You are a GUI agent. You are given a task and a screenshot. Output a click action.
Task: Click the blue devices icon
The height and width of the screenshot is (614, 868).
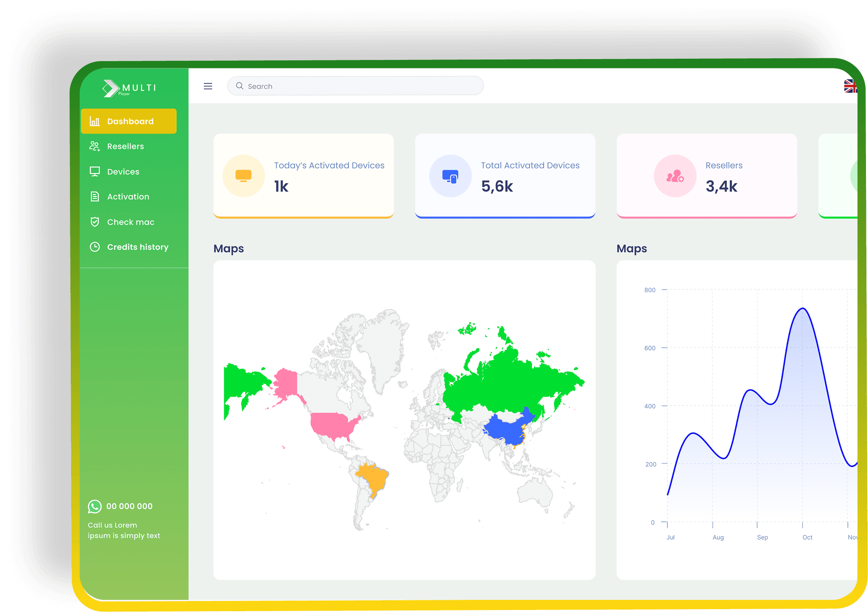450,176
